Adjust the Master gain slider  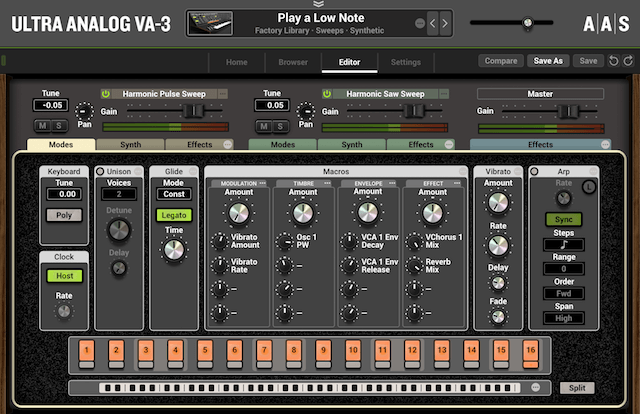pos(569,111)
